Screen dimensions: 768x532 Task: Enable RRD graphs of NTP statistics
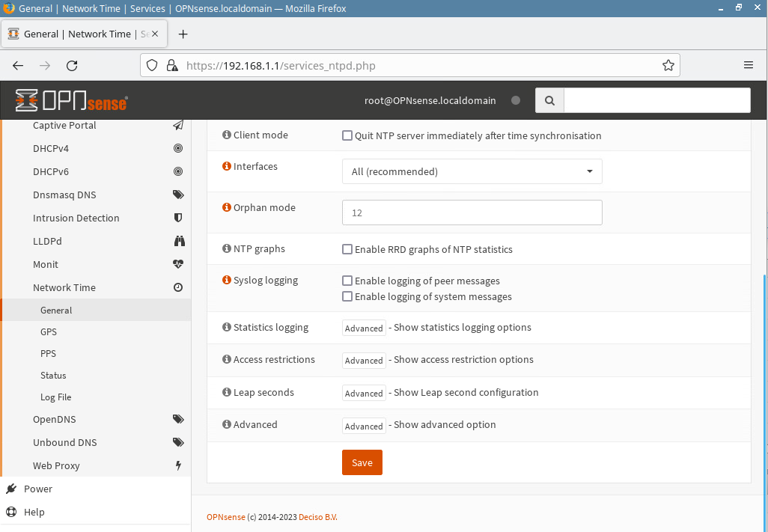point(347,249)
